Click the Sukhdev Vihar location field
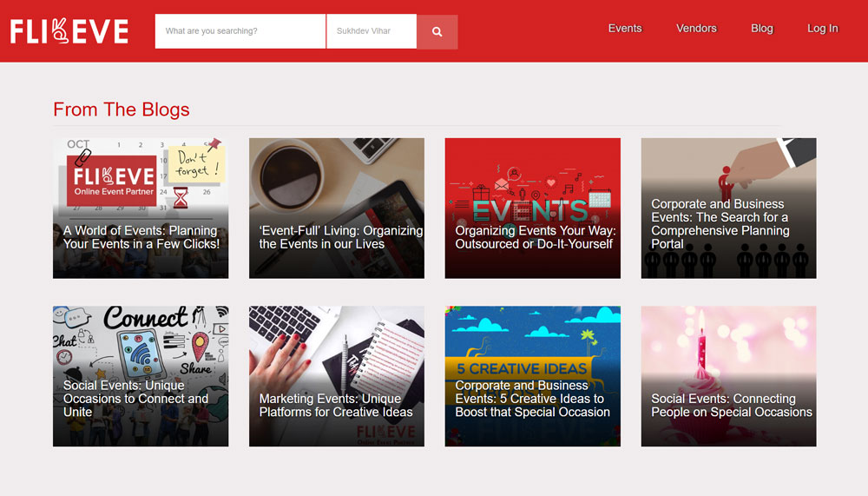 click(371, 31)
